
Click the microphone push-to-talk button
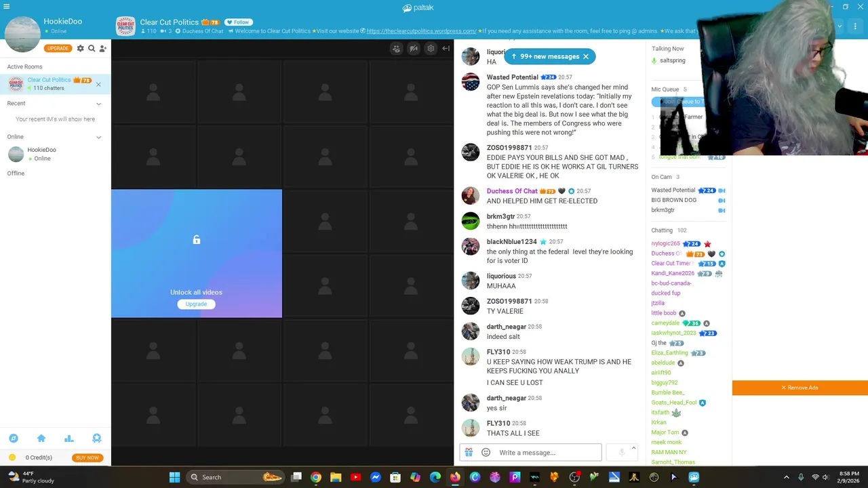coord(621,452)
